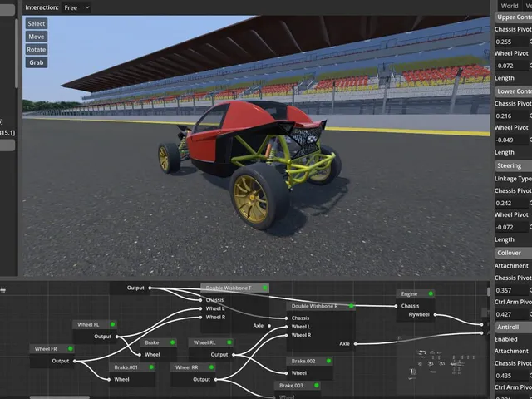This screenshot has width=532, height=399.
Task: Collapse the Lower Control section header
Action: point(514,91)
